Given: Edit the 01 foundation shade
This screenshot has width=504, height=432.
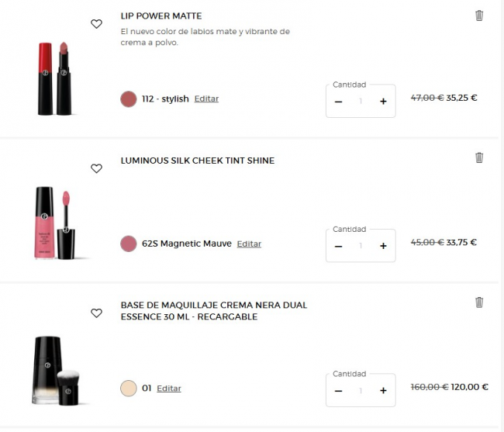Looking at the screenshot, I should 169,389.
